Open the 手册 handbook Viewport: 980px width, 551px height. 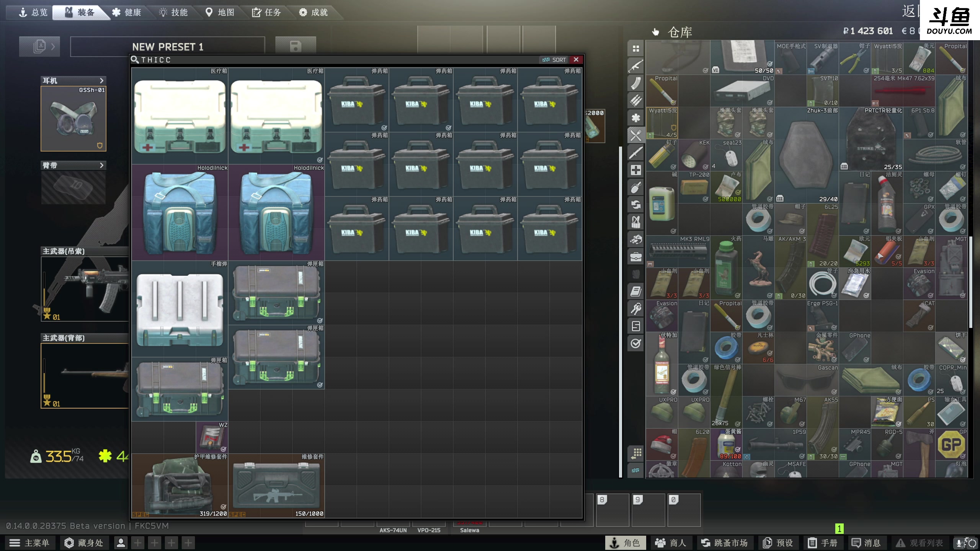[x=823, y=543]
